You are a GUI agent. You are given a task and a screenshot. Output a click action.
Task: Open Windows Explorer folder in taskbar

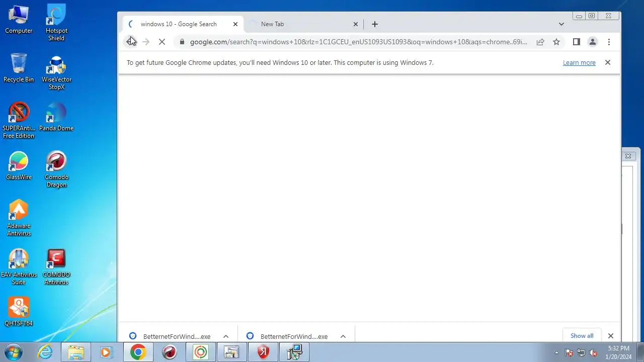[x=76, y=352]
